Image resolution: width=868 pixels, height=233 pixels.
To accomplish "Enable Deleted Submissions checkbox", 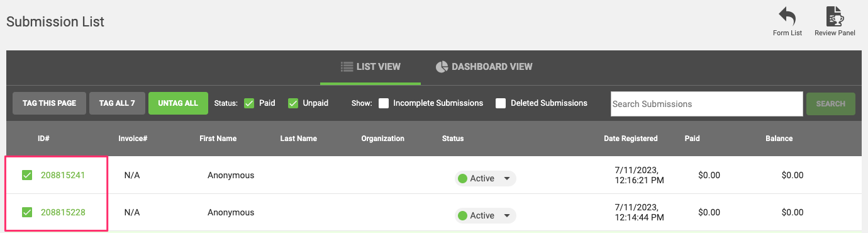I will [x=501, y=103].
